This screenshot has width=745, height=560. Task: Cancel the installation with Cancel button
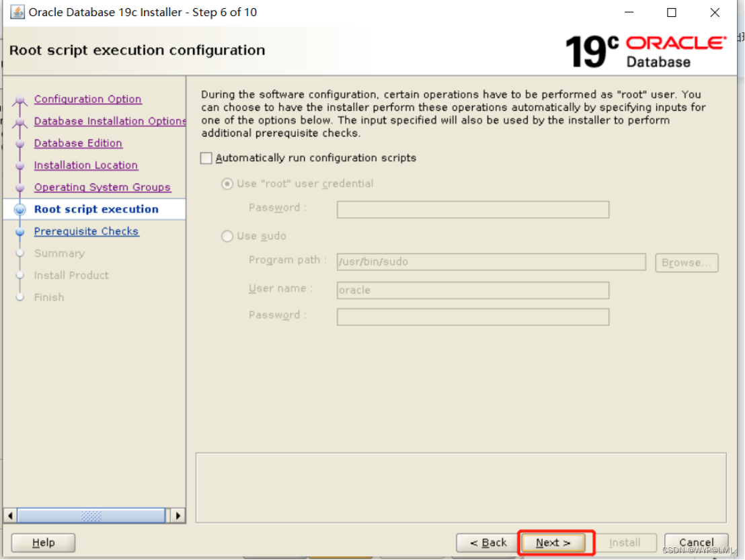coord(696,543)
